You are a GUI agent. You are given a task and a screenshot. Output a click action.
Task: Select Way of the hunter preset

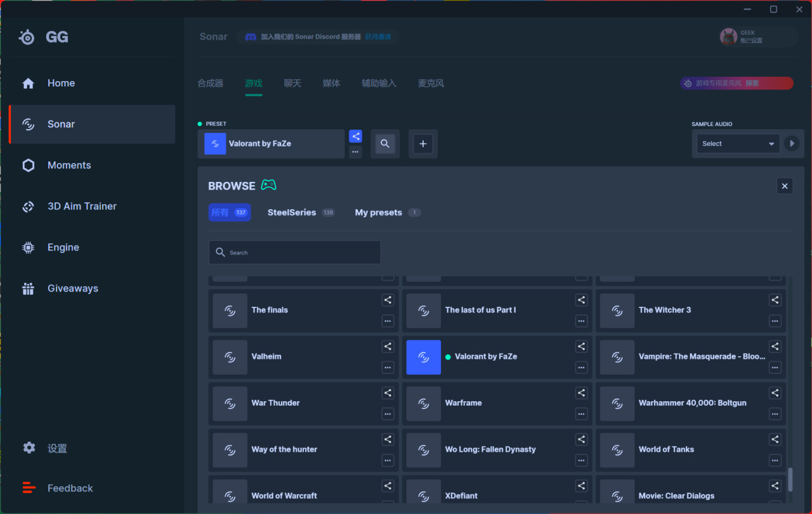(304, 449)
